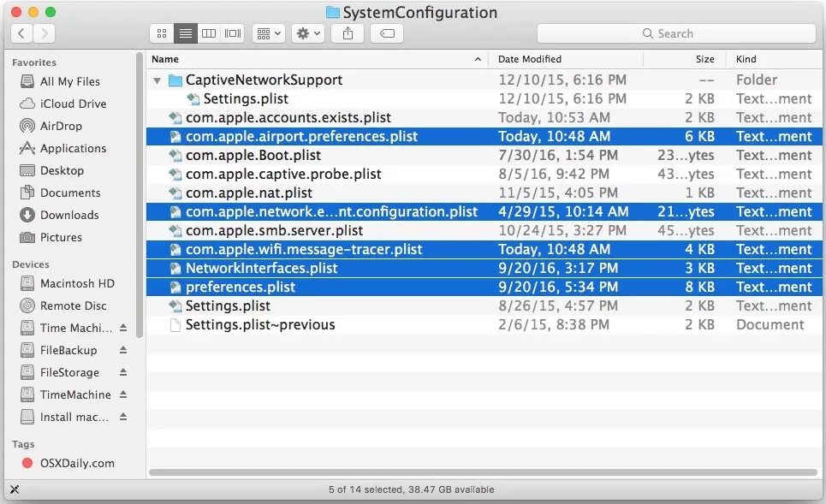Open Desktop in sidebar
Screen dimensions: 826x504
(x=62, y=170)
